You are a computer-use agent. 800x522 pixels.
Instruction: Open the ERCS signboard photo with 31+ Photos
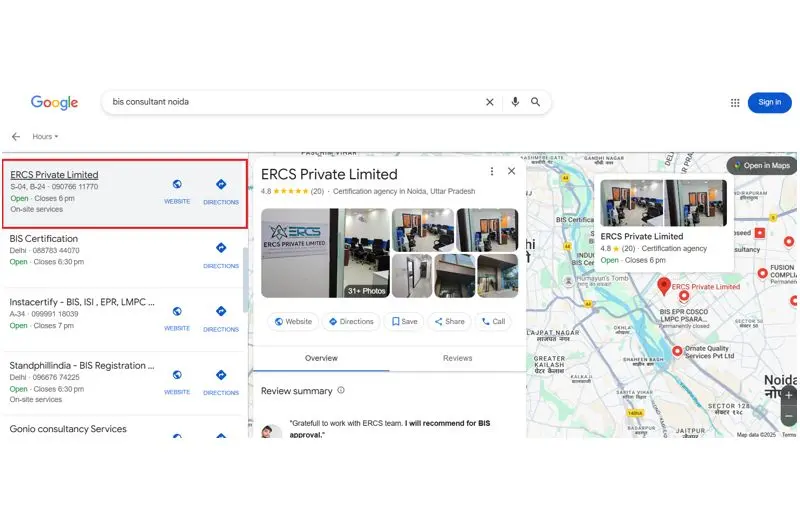coord(326,253)
